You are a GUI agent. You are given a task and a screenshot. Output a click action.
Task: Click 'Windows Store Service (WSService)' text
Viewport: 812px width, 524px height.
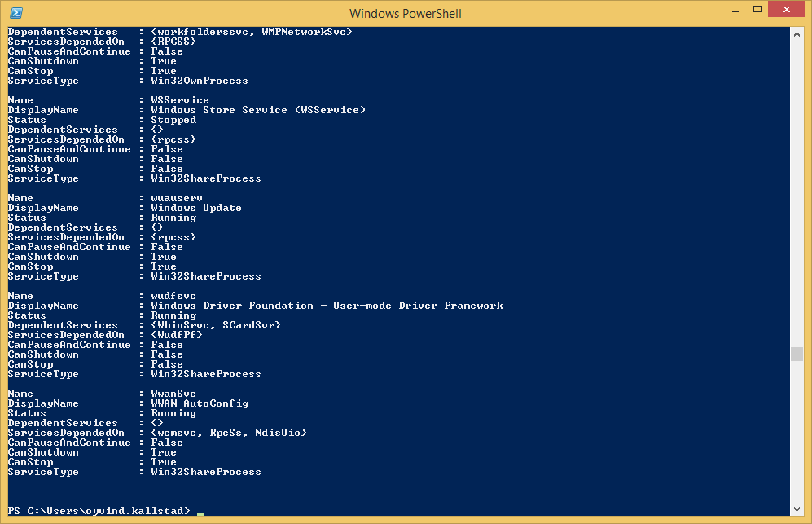(257, 110)
